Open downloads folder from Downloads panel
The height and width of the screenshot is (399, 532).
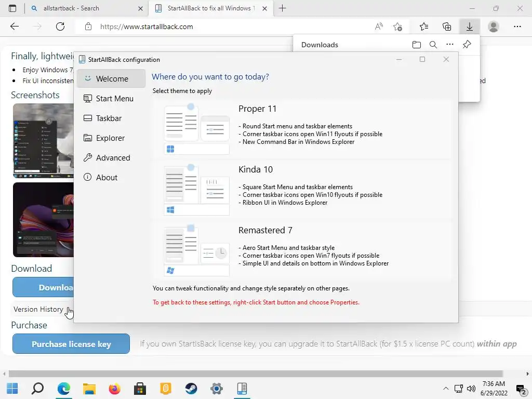[417, 45]
